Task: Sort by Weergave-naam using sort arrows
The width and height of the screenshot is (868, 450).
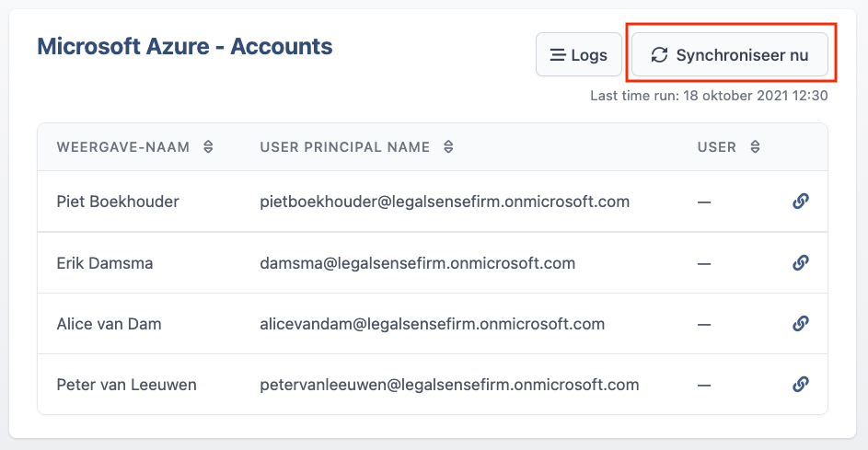Action: click(x=208, y=146)
